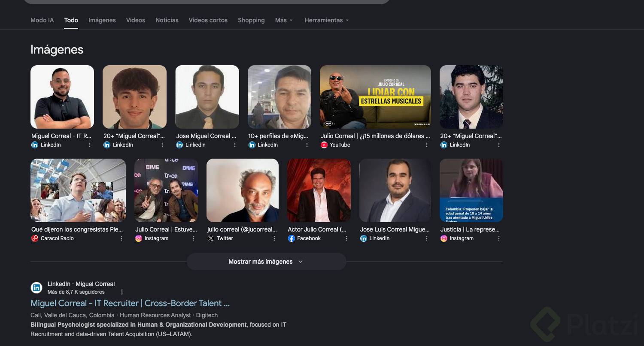Expand 'Mostrar más imágenes'
This screenshot has width=644, height=346.
(x=266, y=262)
